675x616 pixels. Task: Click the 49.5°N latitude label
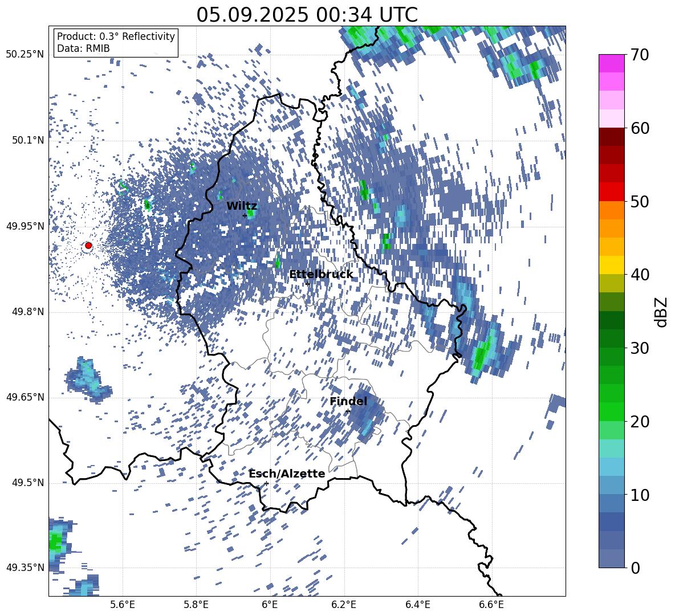tap(28, 483)
